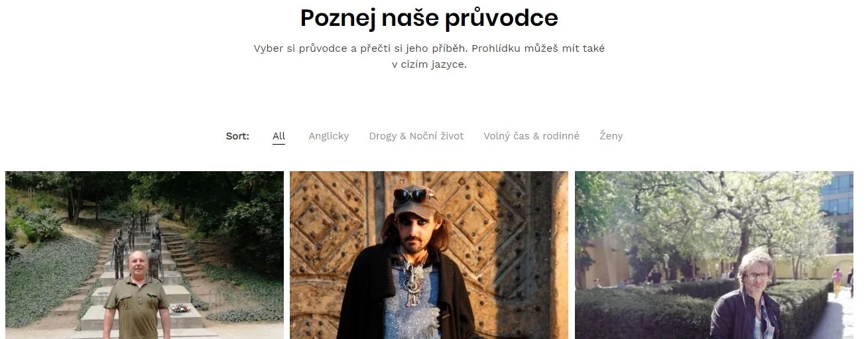Select the All sort filter

(x=279, y=136)
